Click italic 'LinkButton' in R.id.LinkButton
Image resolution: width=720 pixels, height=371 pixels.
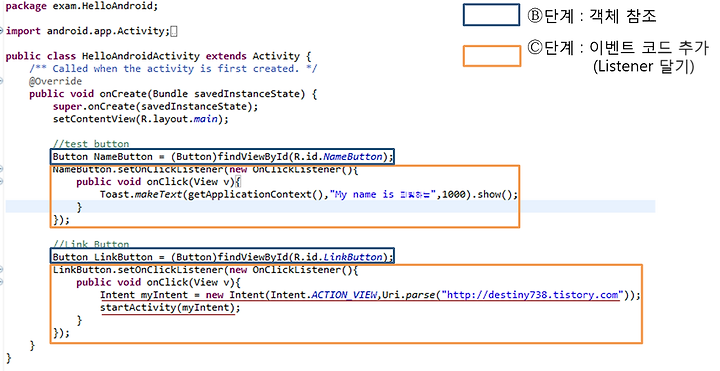(x=353, y=257)
